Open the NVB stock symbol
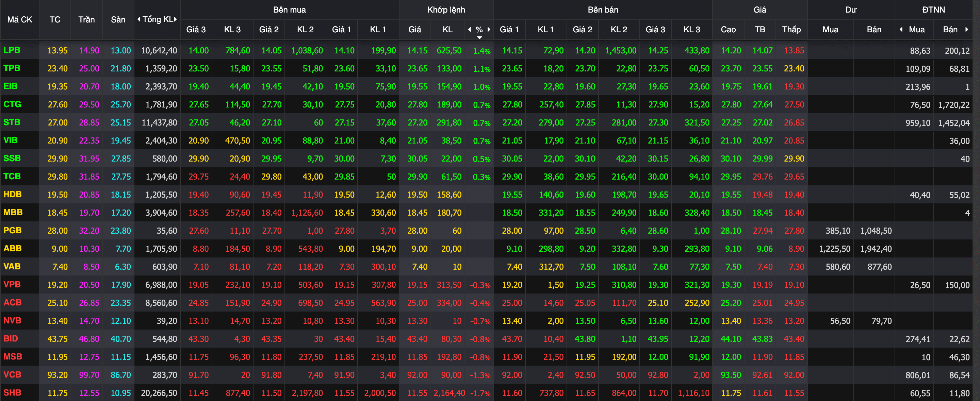This screenshot has height=401, width=980. [x=12, y=320]
